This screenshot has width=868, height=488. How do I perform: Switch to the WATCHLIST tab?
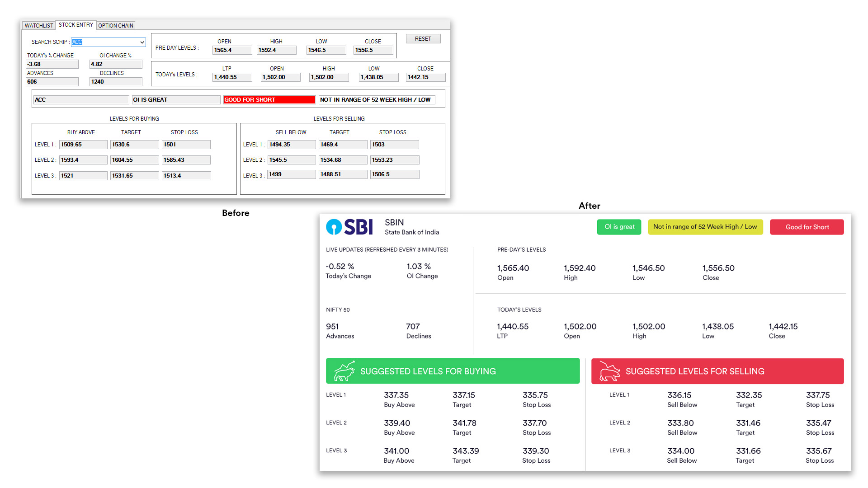39,26
